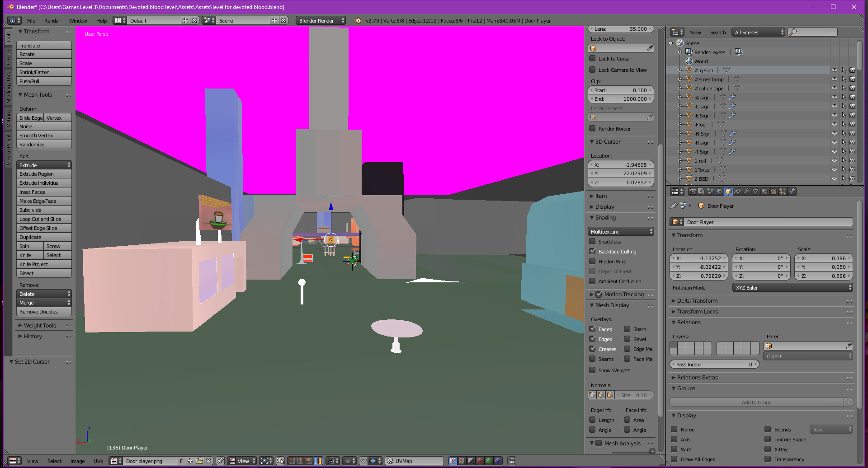Viewport: 868px width, 468px height.
Task: Open the Material properties tab
Action: 764,192
